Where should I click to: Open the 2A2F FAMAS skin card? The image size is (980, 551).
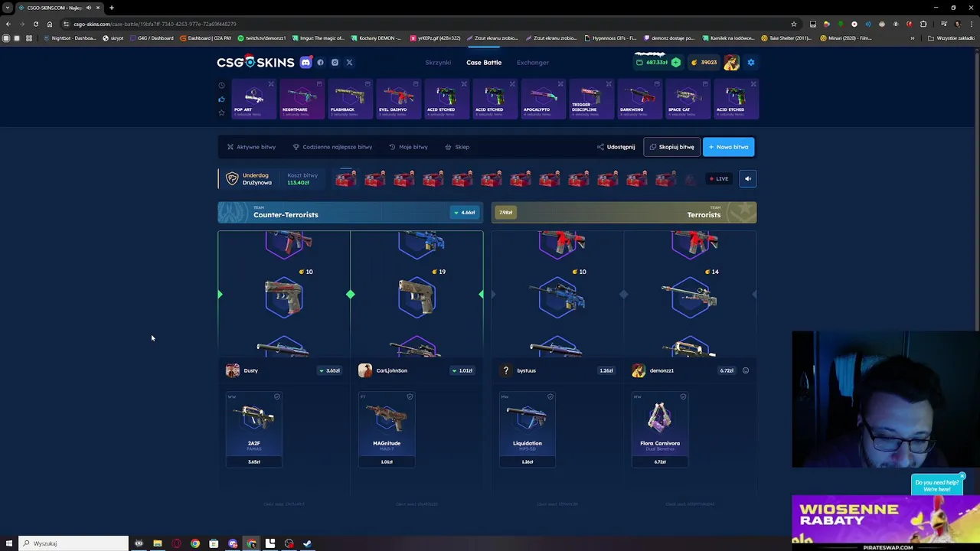pos(254,429)
